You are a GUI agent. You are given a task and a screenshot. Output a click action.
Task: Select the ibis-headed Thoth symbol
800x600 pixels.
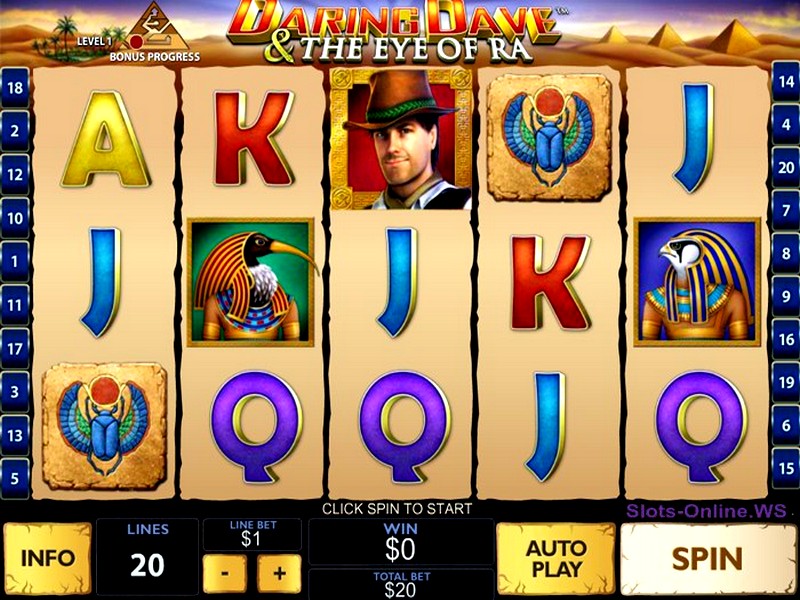[251, 283]
